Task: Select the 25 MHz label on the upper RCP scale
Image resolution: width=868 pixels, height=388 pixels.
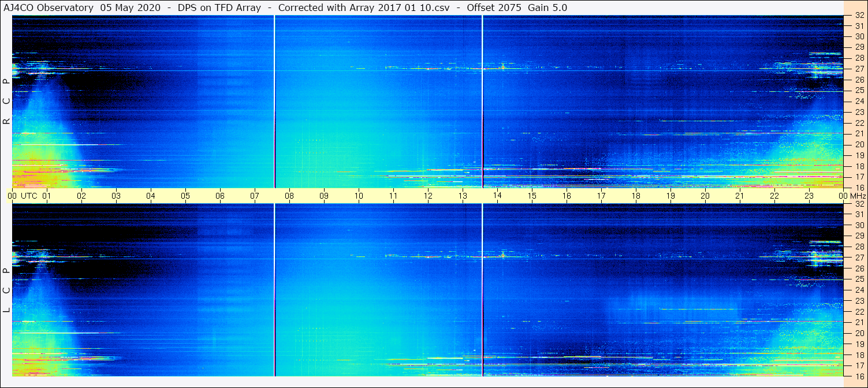Action: [x=859, y=90]
